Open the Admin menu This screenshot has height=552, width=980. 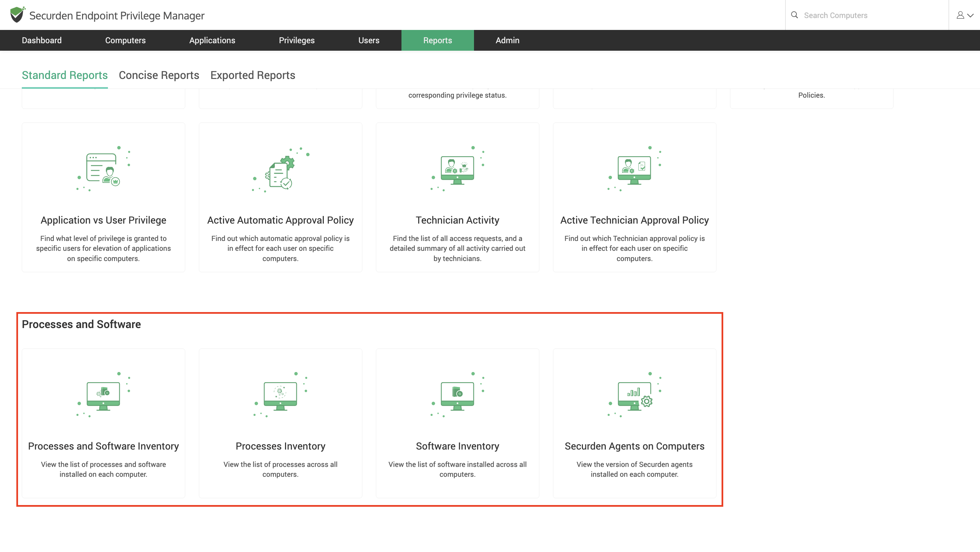(x=507, y=40)
